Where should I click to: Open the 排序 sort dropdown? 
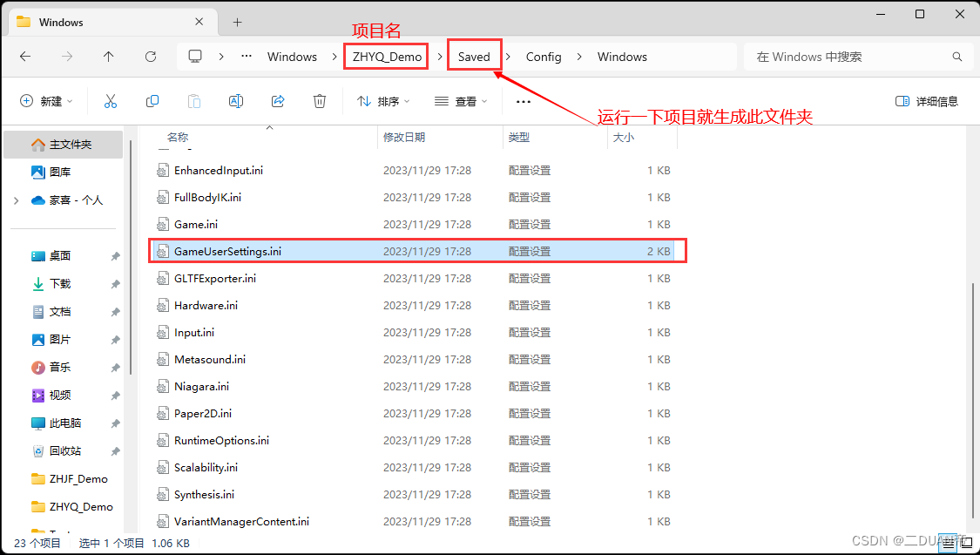[383, 100]
